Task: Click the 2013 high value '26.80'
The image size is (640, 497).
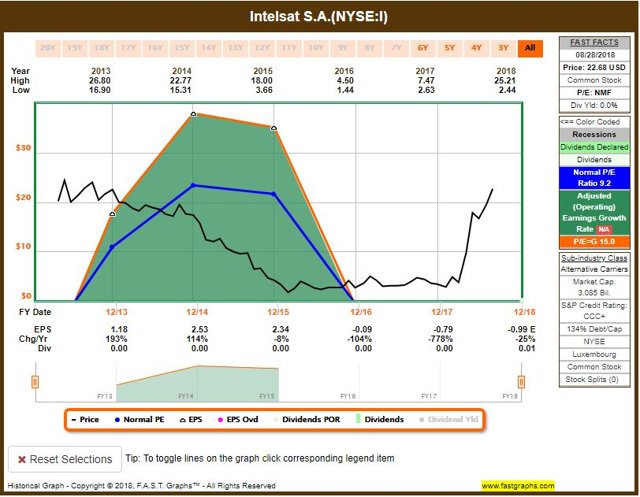Action: point(100,81)
